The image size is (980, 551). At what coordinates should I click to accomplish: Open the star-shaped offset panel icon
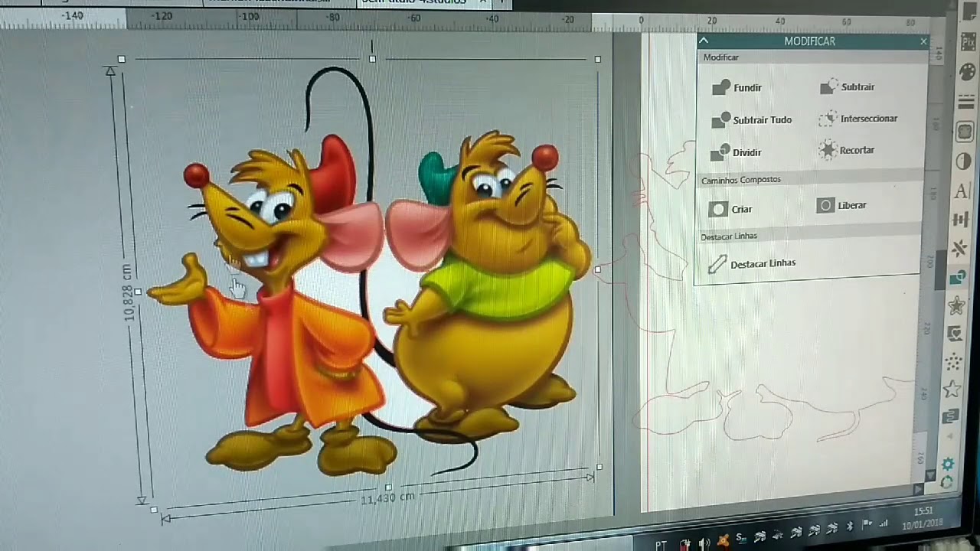click(956, 306)
